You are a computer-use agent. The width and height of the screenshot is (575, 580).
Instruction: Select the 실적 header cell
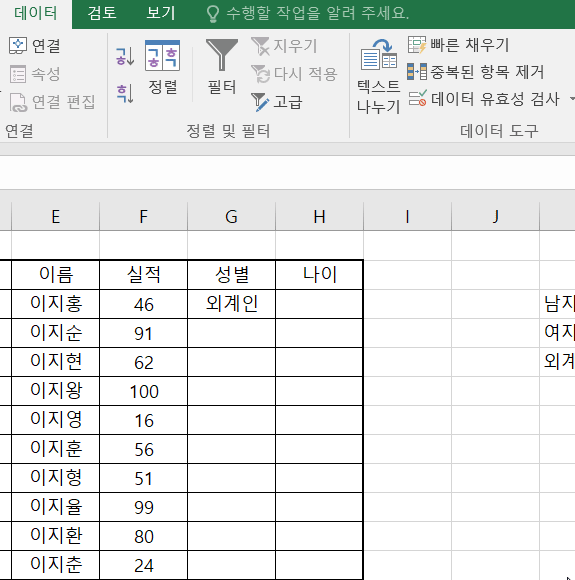(144, 275)
